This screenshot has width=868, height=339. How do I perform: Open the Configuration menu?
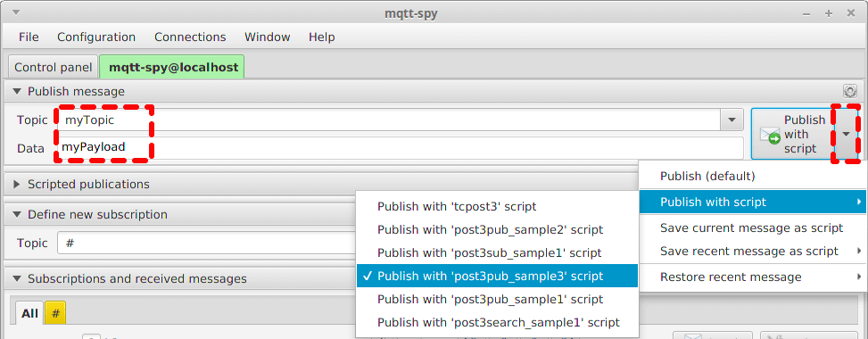pyautogui.click(x=96, y=37)
